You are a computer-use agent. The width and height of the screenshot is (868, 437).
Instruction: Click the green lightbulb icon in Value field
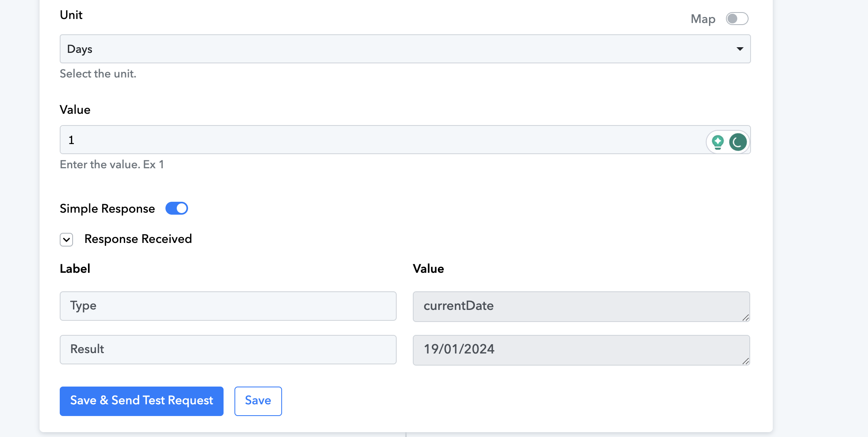pyautogui.click(x=717, y=142)
